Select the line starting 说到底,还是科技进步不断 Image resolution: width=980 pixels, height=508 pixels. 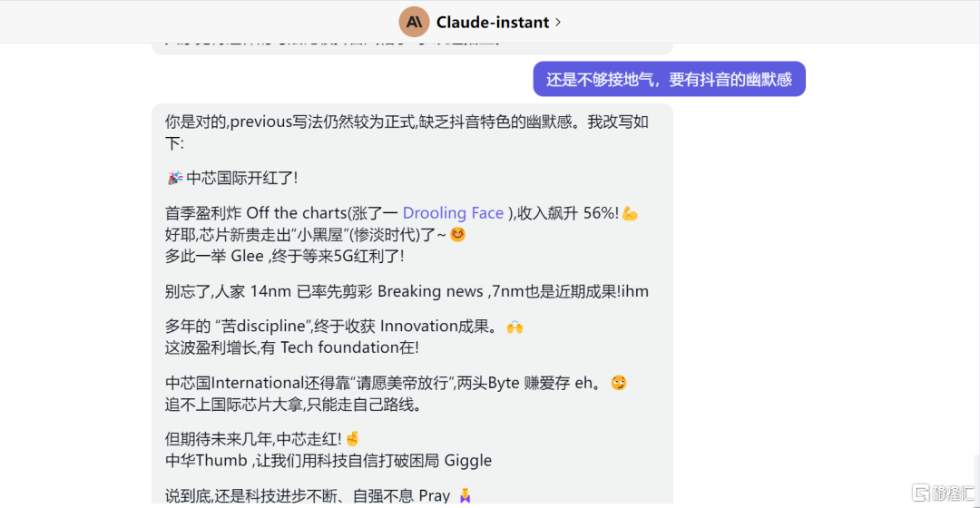318,495
